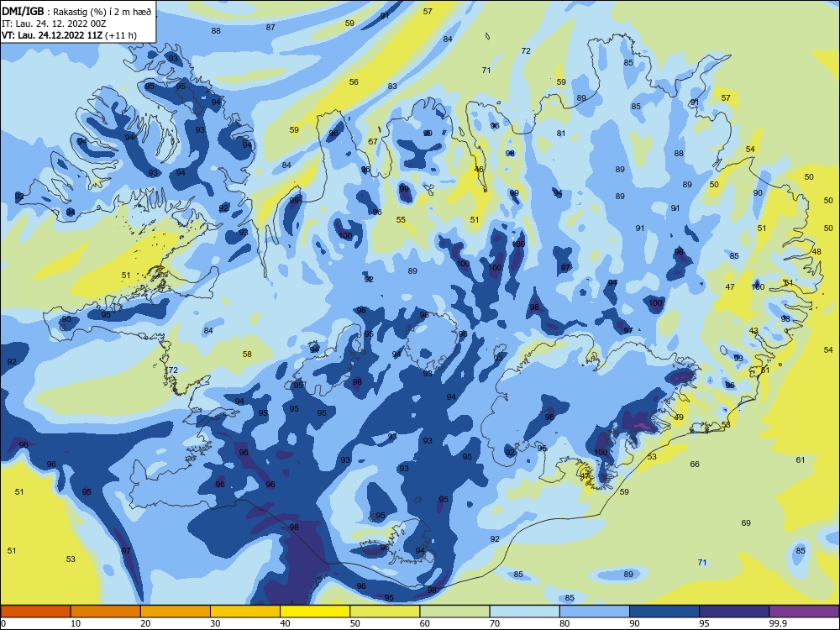Image resolution: width=840 pixels, height=630 pixels.
Task: Click the map humidity value '48'
Action: 816,252
